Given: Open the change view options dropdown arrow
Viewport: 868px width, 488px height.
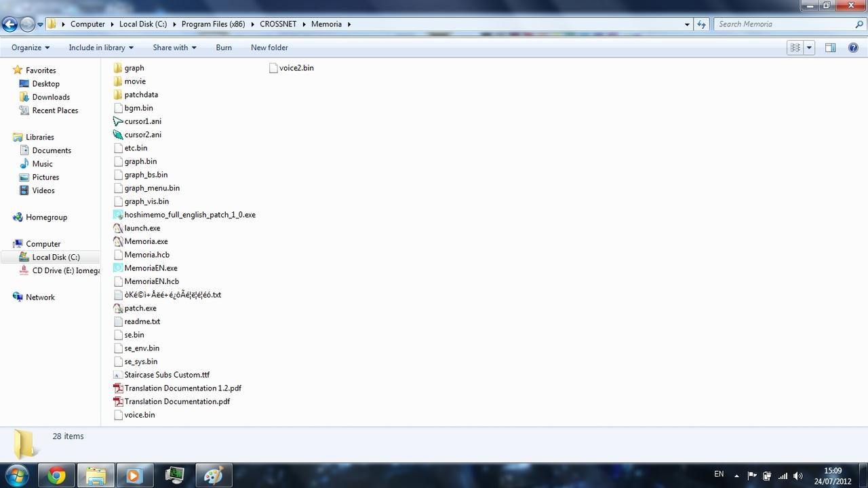Looking at the screenshot, I should point(809,47).
